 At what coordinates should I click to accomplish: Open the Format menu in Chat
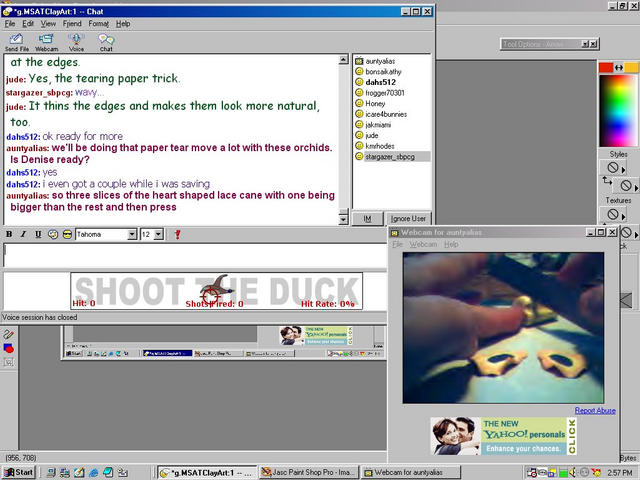tap(99, 24)
